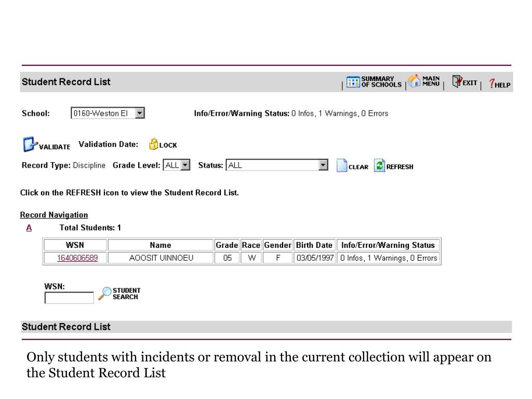Click the Record Navigation heading
The image size is (532, 399).
(x=54, y=215)
